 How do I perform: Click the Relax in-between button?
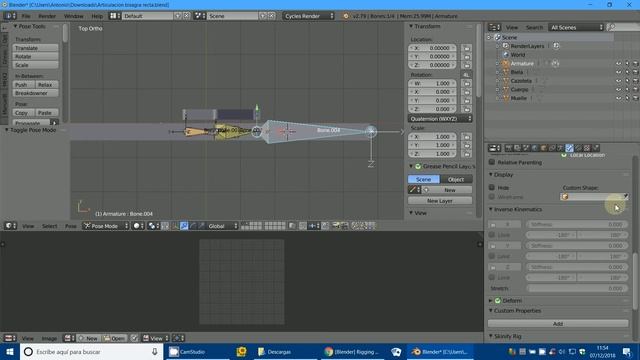coord(47,84)
